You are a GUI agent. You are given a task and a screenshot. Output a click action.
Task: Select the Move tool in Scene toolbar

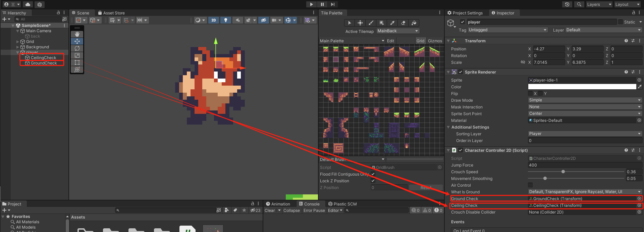pos(77,41)
